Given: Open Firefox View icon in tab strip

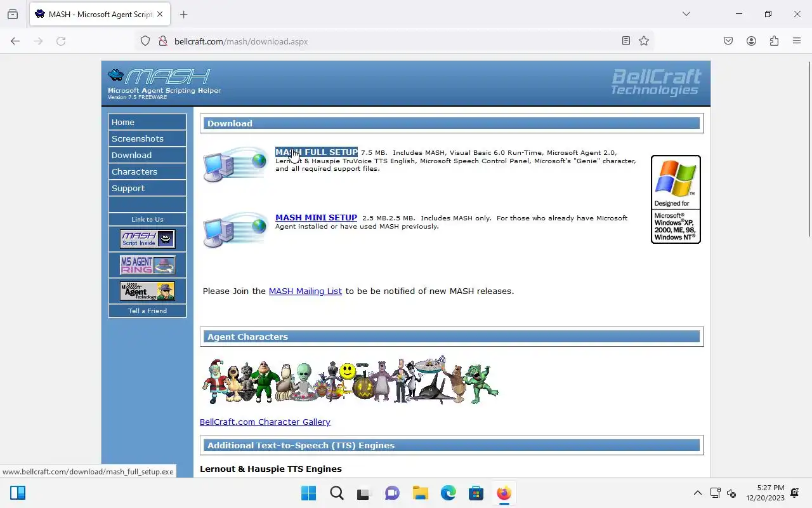Looking at the screenshot, I should pyautogui.click(x=13, y=14).
